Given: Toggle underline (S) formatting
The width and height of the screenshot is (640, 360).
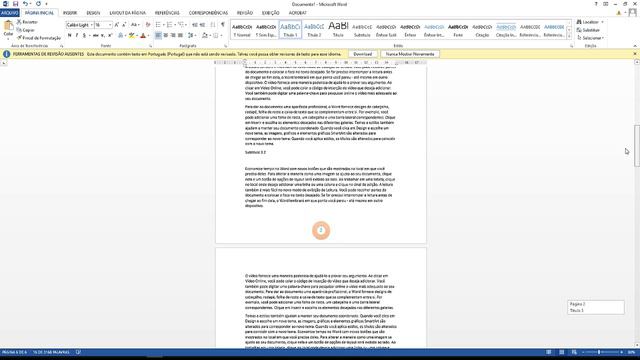Looking at the screenshot, I should 84,36.
